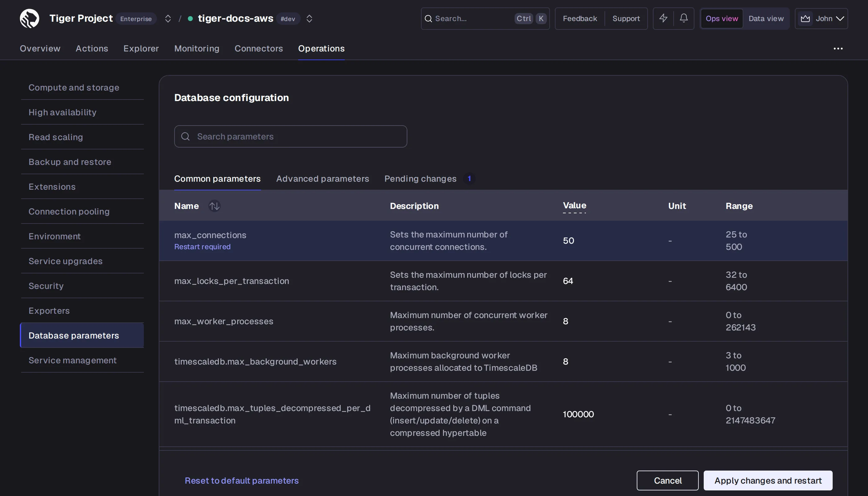The width and height of the screenshot is (868, 496).
Task: Click the top Search box
Action: tap(485, 18)
